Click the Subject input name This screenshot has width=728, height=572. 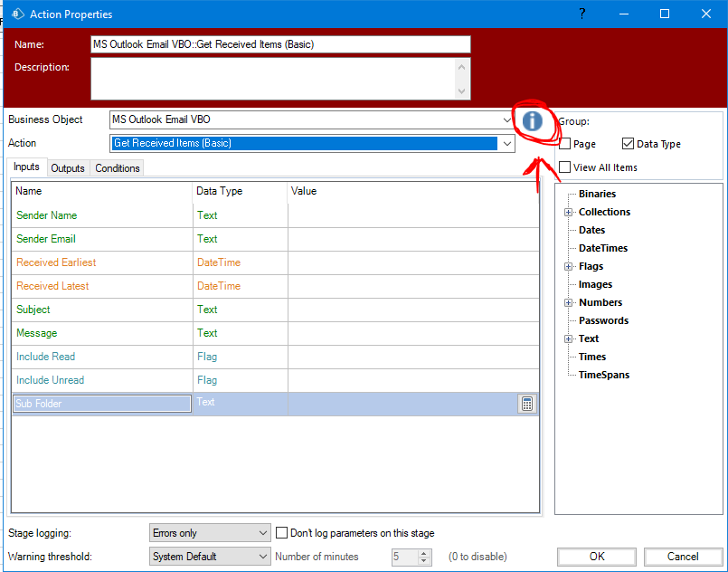click(33, 310)
